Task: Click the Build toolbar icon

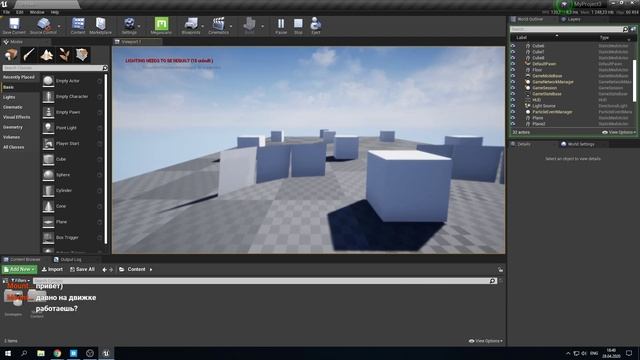Action: [249, 26]
